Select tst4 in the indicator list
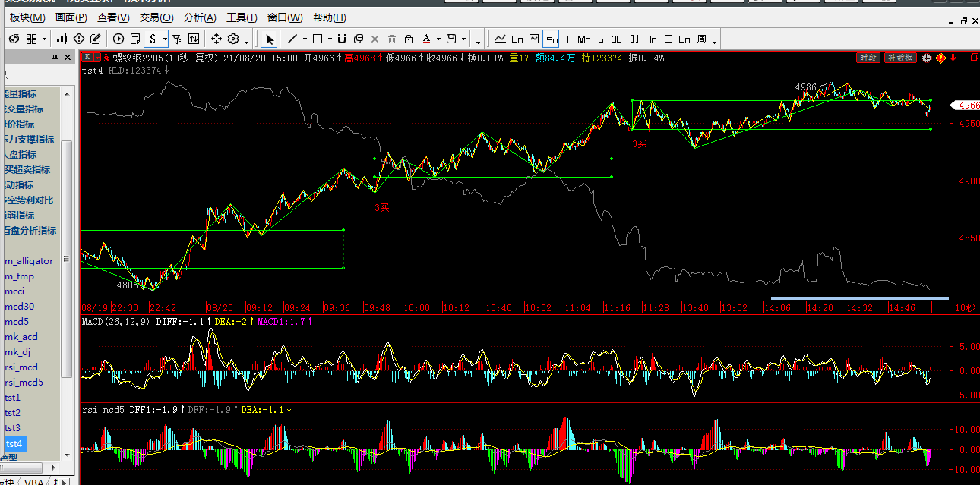Image resolution: width=980 pixels, height=485 pixels. [14, 443]
